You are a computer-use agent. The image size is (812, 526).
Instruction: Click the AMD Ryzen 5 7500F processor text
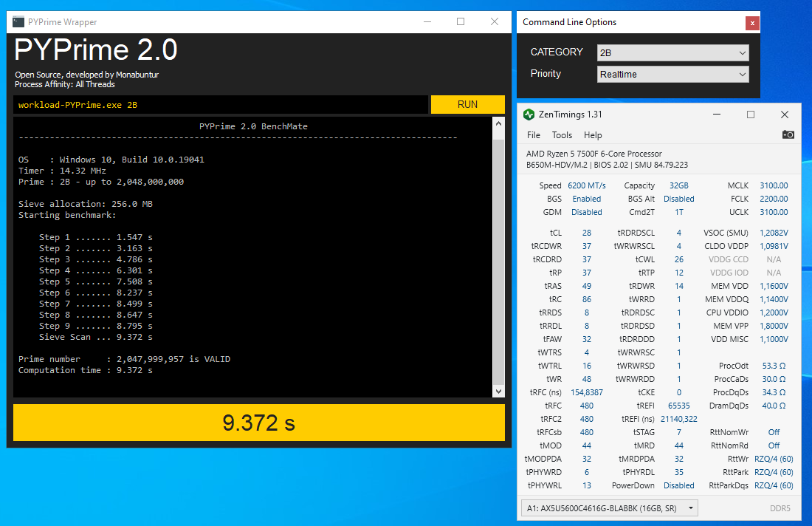click(594, 154)
